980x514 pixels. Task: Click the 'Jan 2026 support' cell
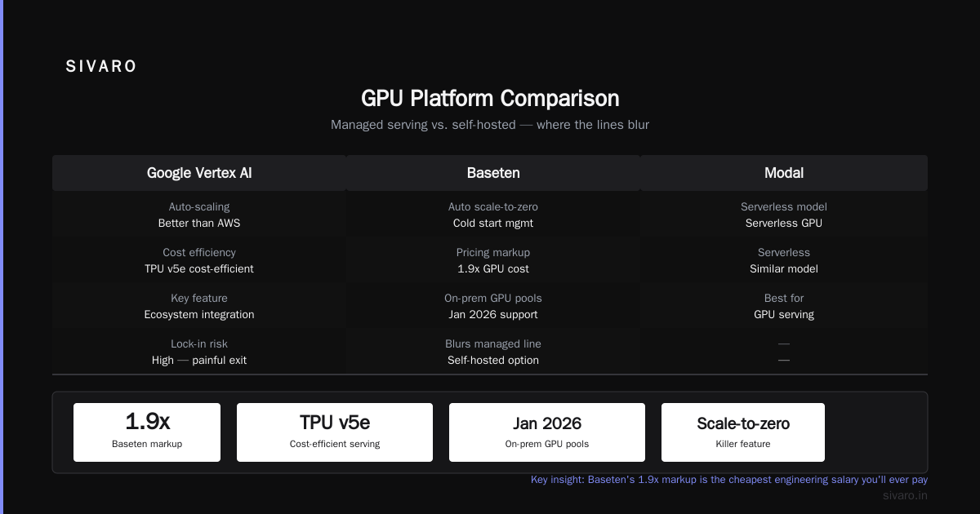493,314
